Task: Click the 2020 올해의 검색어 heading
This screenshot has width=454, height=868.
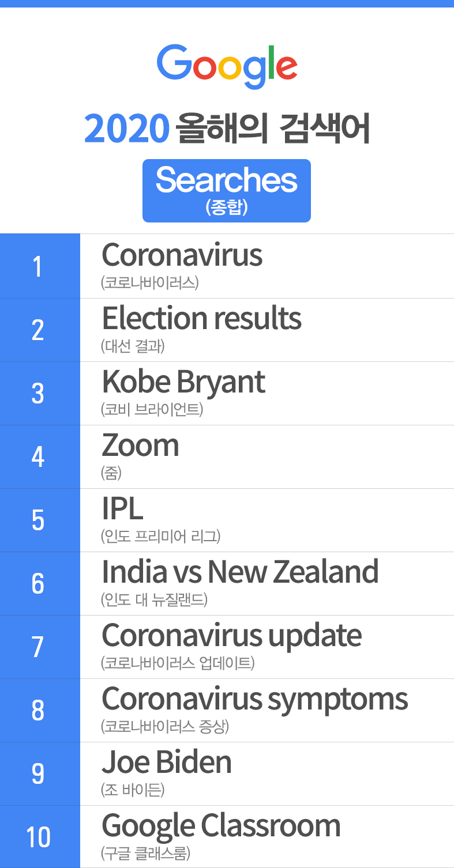Action: click(x=227, y=129)
